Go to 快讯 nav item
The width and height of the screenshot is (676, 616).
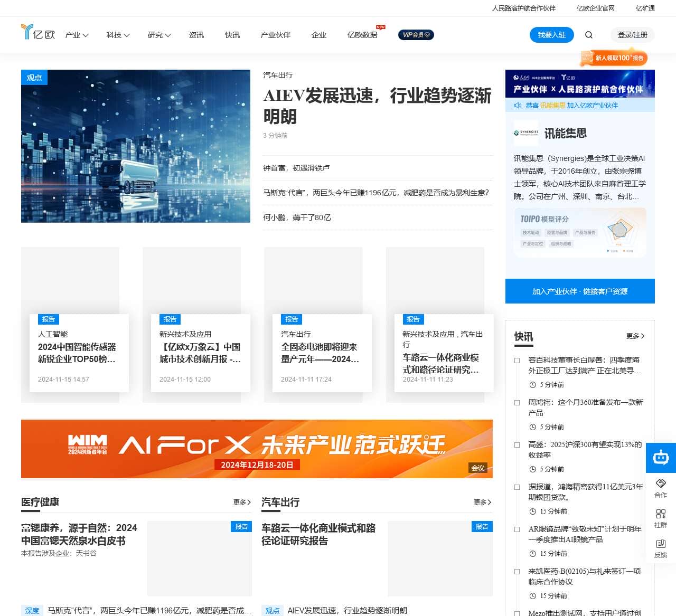click(232, 35)
